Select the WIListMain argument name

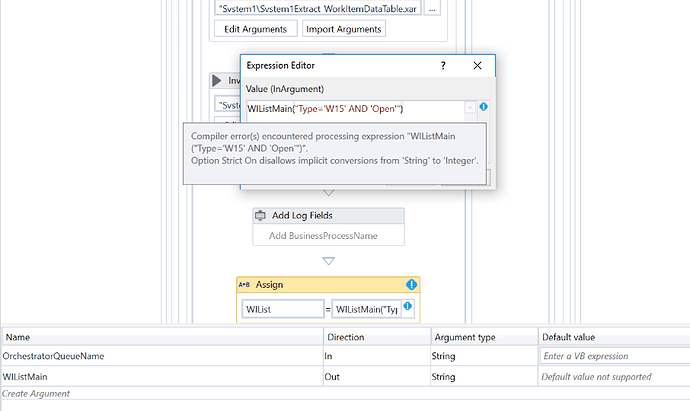(x=25, y=377)
